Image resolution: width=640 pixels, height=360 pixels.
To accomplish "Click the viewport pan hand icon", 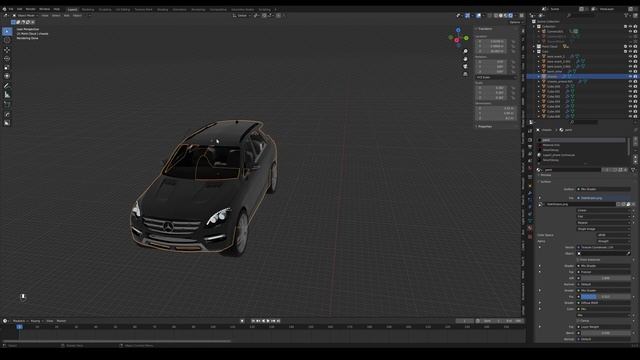I will click(x=465, y=59).
